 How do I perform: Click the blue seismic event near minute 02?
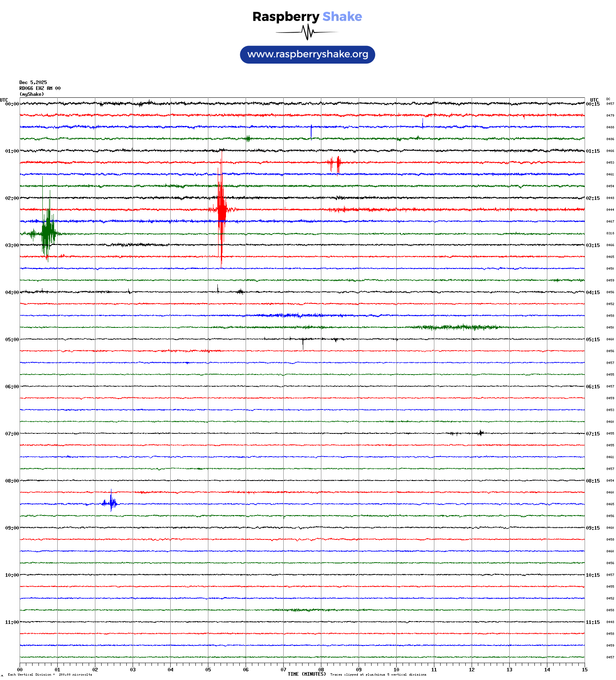tap(111, 503)
